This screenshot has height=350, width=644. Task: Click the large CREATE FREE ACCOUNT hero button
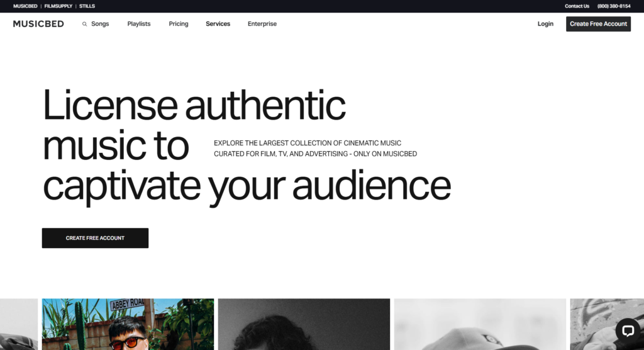(x=96, y=238)
